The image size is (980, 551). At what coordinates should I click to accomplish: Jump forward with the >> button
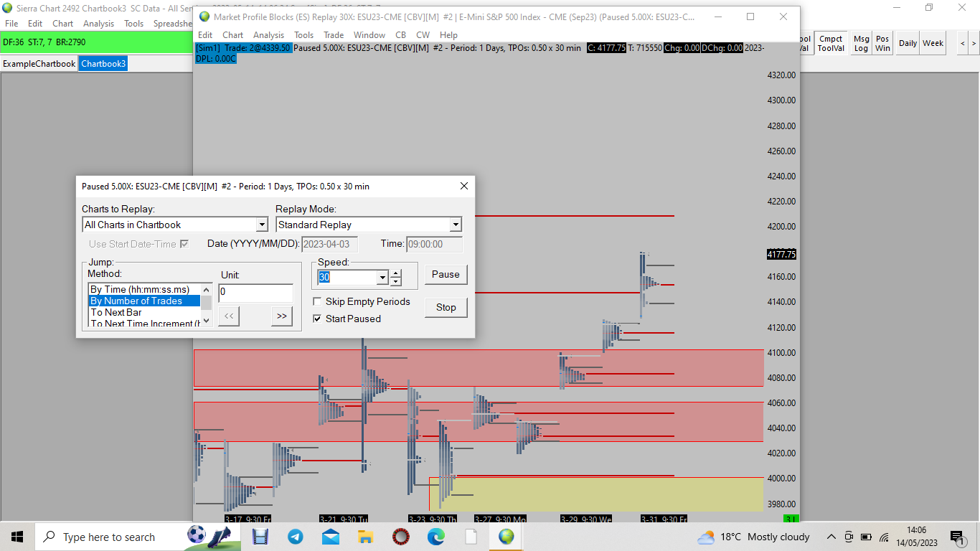click(282, 316)
